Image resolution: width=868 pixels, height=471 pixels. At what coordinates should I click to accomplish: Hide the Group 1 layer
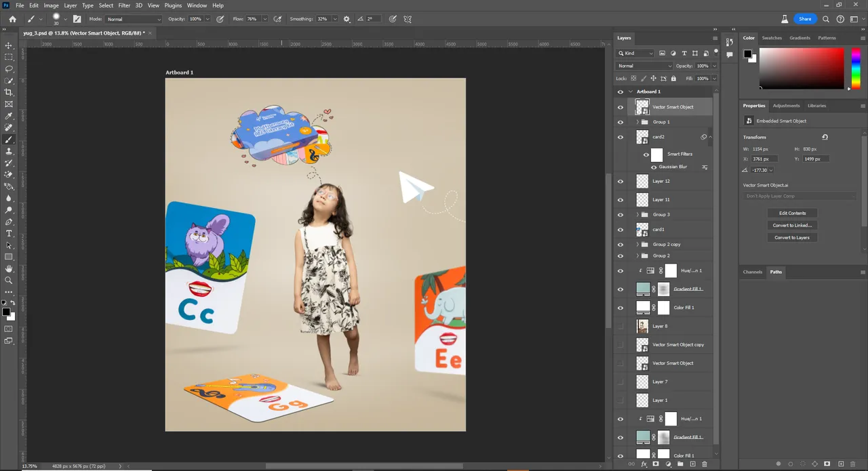click(620, 122)
